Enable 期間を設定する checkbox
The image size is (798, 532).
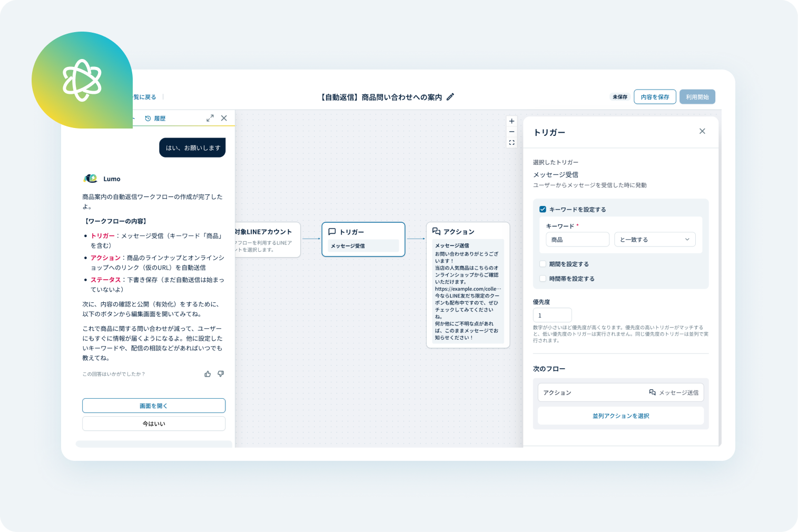click(543, 264)
